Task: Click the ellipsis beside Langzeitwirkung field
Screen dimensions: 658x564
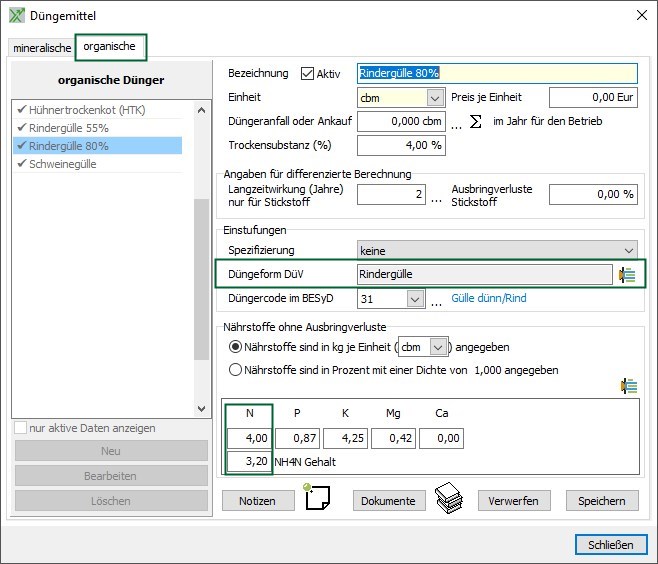Action: 436,196
